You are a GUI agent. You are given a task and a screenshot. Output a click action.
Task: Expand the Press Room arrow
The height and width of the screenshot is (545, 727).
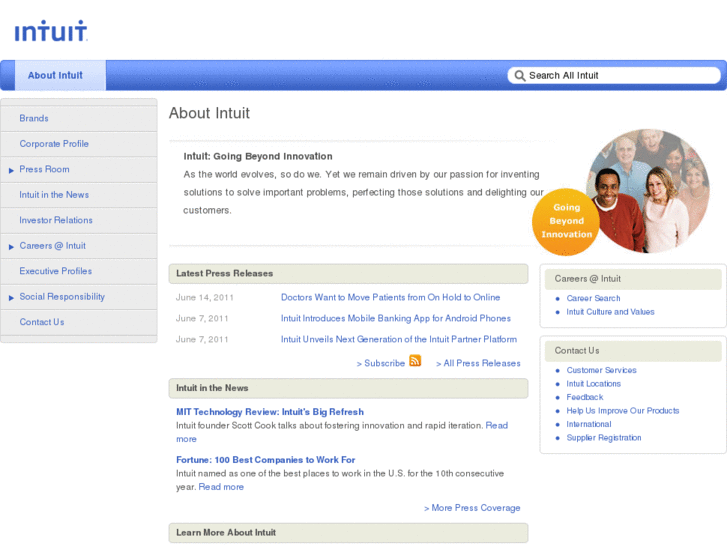tap(11, 170)
